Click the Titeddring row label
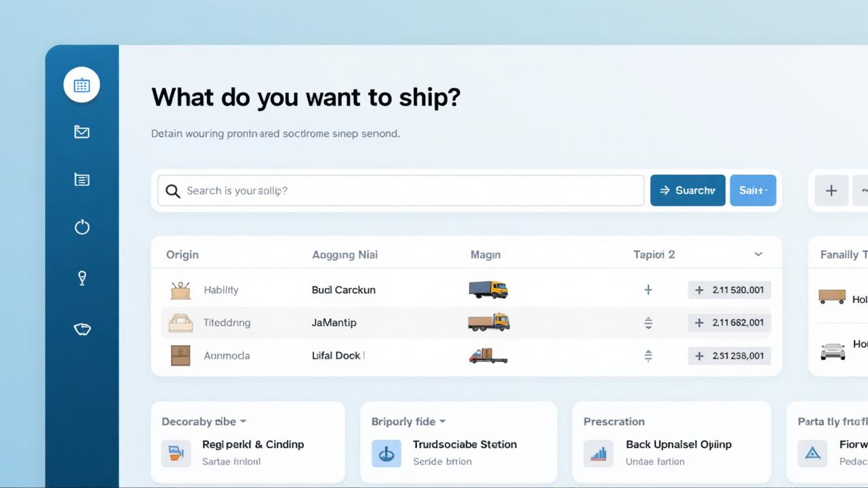Image resolution: width=868 pixels, height=488 pixels. pyautogui.click(x=227, y=323)
